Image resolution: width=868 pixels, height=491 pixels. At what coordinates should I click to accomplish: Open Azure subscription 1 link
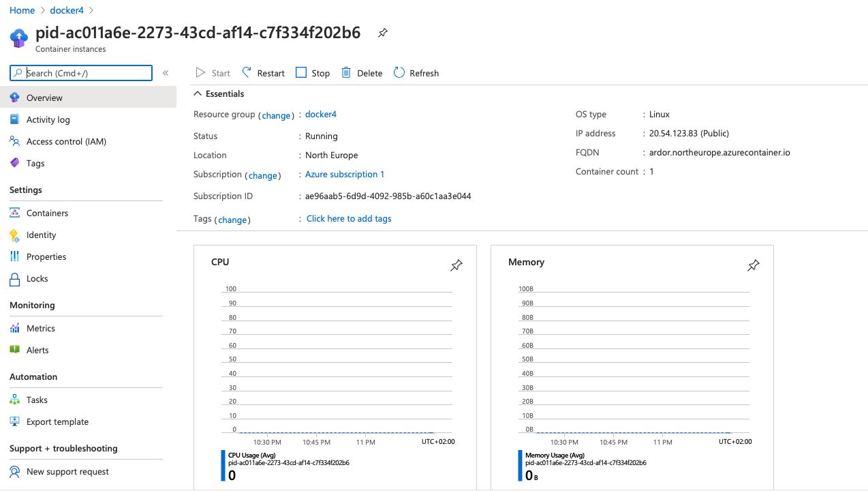(344, 175)
